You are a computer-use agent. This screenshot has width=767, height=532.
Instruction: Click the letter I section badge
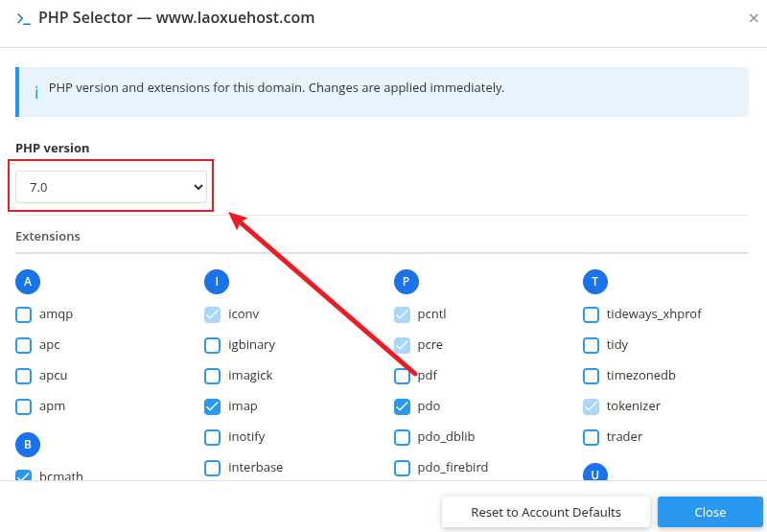point(217,281)
